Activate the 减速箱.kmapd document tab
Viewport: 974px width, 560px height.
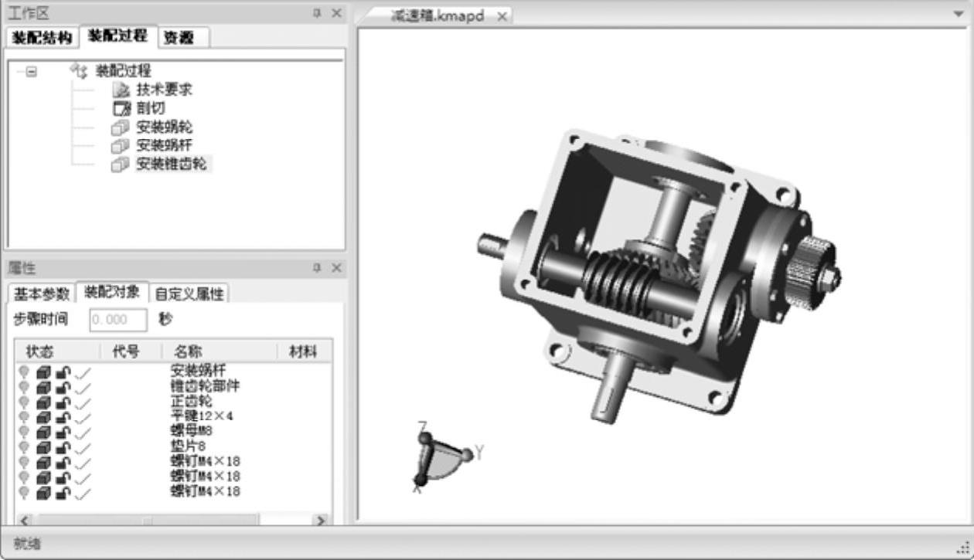coord(437,15)
